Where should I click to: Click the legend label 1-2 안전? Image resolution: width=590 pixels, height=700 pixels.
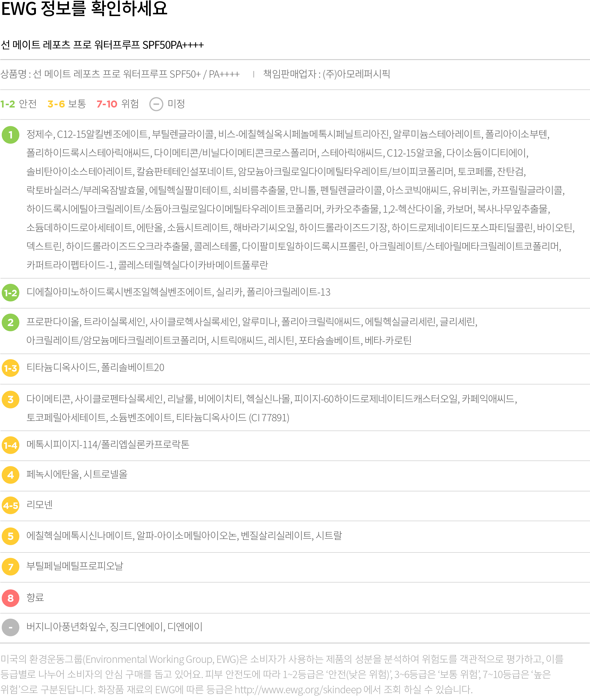(x=18, y=104)
